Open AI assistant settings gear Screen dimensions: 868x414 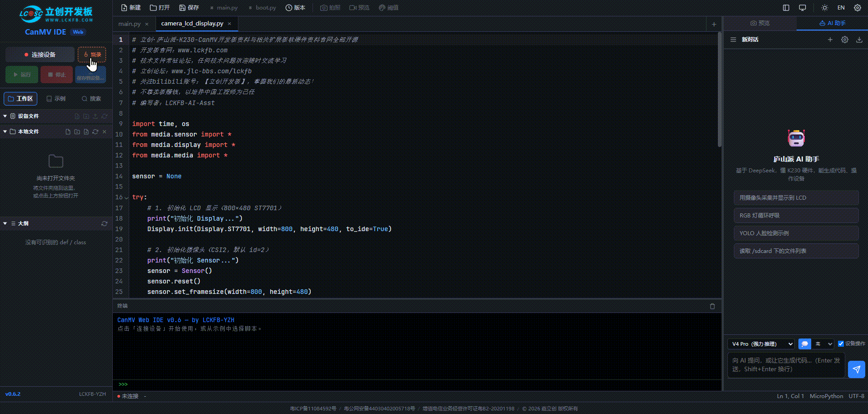(x=845, y=40)
